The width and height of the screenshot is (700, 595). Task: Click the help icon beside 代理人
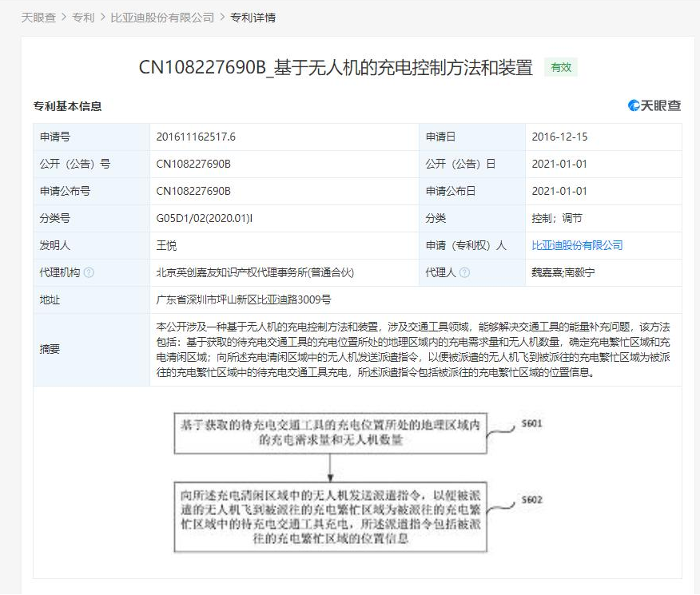coord(465,272)
